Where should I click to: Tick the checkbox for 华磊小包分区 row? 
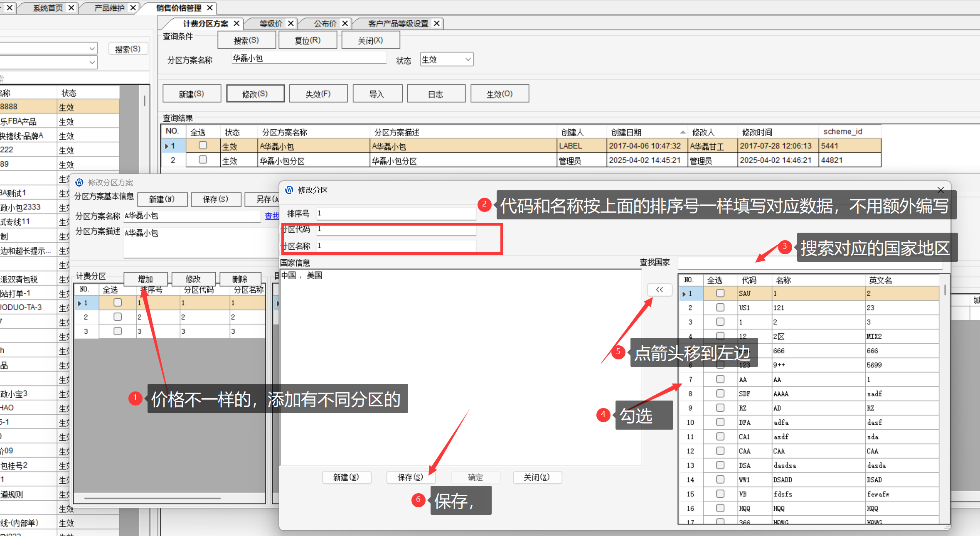203,160
